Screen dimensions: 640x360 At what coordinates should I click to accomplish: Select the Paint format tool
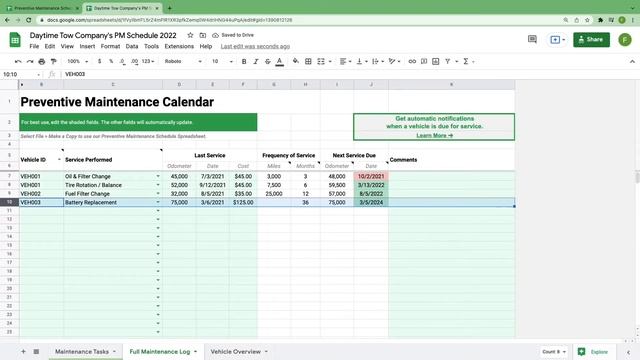point(53,61)
